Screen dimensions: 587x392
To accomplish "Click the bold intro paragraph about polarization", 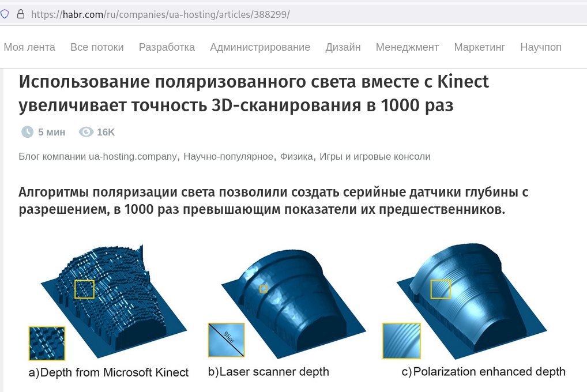I will [x=273, y=200].
